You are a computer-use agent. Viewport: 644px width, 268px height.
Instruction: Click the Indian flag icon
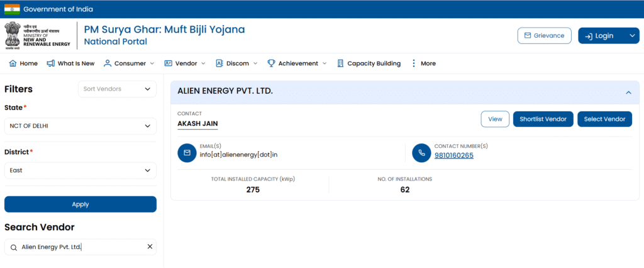pyautogui.click(x=11, y=9)
